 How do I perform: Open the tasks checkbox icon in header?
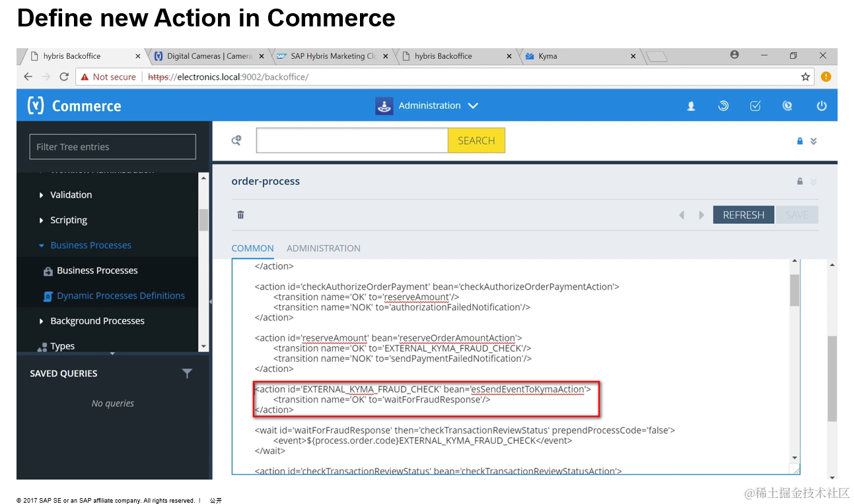[756, 106]
